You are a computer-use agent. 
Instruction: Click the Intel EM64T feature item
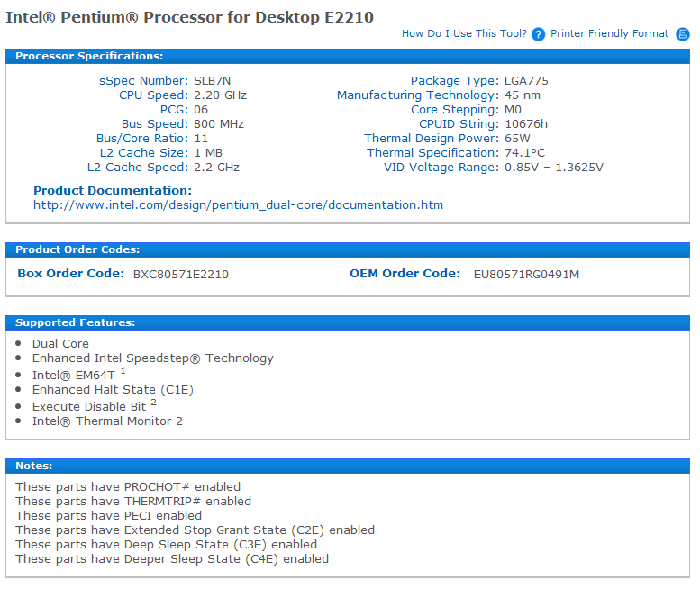coord(74,376)
